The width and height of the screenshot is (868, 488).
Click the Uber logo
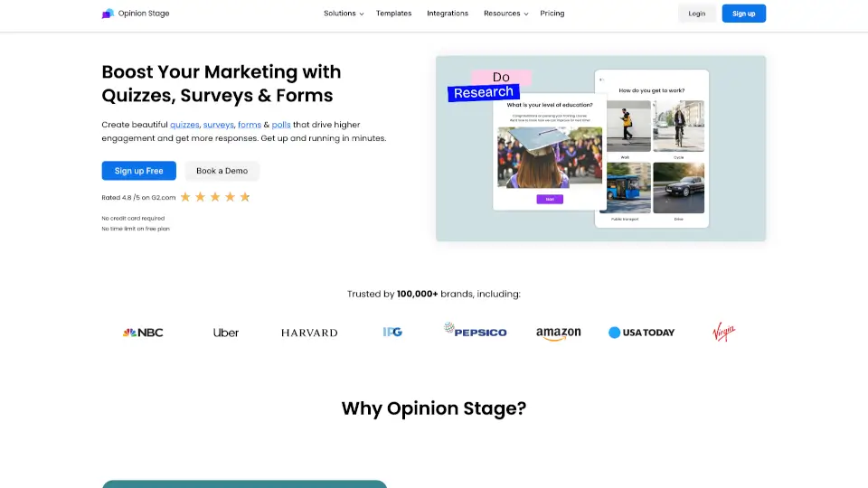(226, 333)
